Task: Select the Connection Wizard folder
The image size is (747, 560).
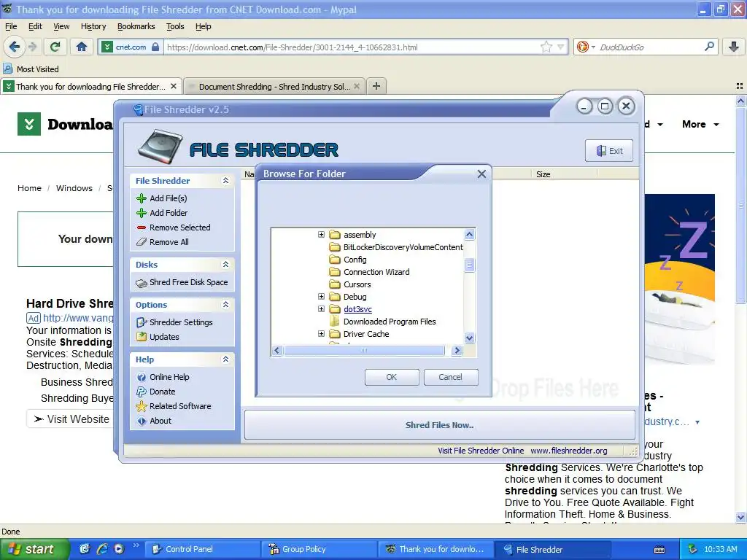Action: (376, 272)
